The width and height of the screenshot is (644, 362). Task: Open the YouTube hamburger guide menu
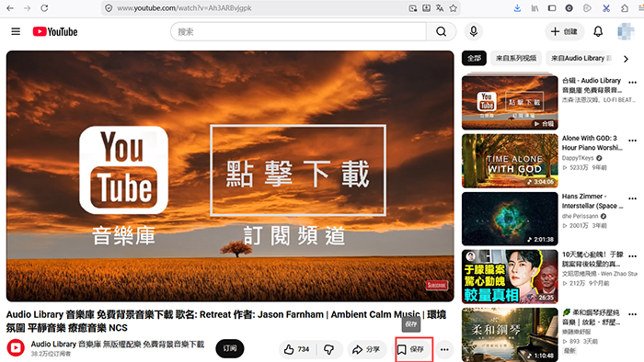[x=16, y=31]
